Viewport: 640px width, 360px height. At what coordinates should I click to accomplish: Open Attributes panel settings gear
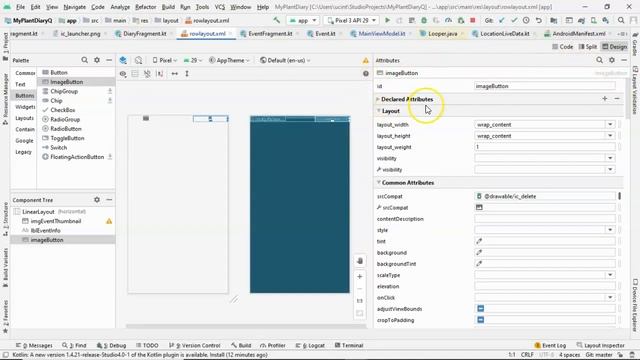tap(612, 60)
